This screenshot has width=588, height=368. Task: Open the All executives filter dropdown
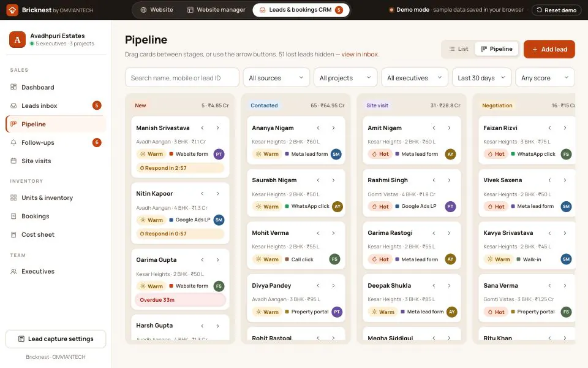(x=415, y=78)
